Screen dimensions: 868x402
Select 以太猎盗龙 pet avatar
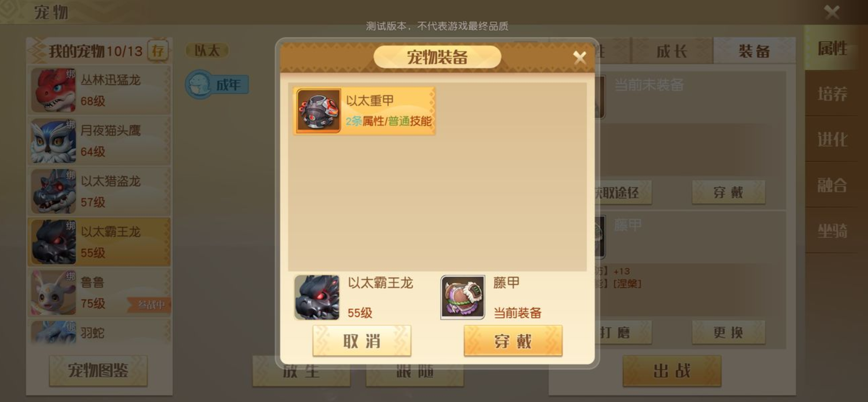(x=54, y=191)
